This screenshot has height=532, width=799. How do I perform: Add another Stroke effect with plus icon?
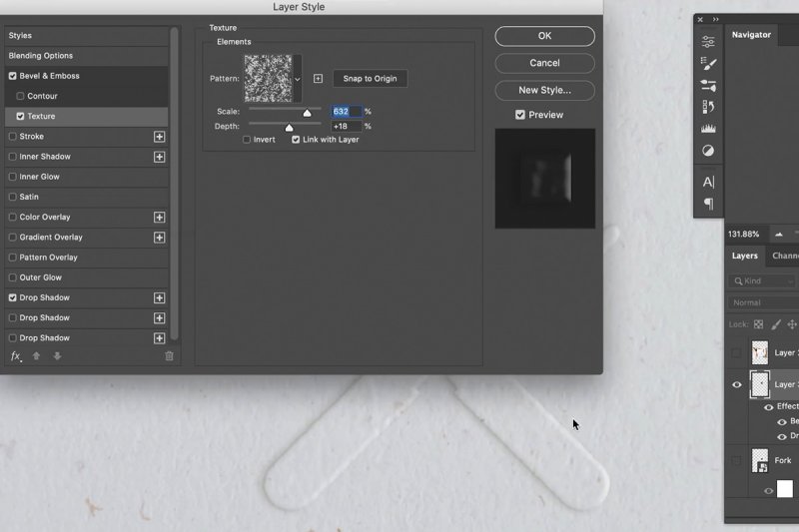(159, 137)
